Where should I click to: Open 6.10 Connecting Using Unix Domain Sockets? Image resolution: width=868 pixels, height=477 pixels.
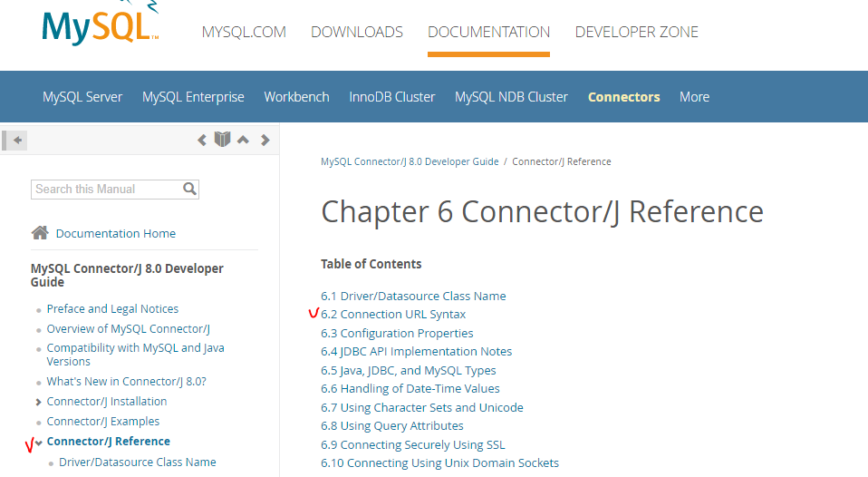[x=440, y=462]
